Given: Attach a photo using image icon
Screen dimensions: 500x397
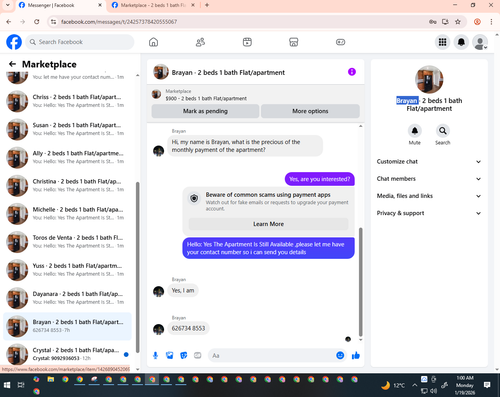Looking at the screenshot, I should pyautogui.click(x=170, y=355).
